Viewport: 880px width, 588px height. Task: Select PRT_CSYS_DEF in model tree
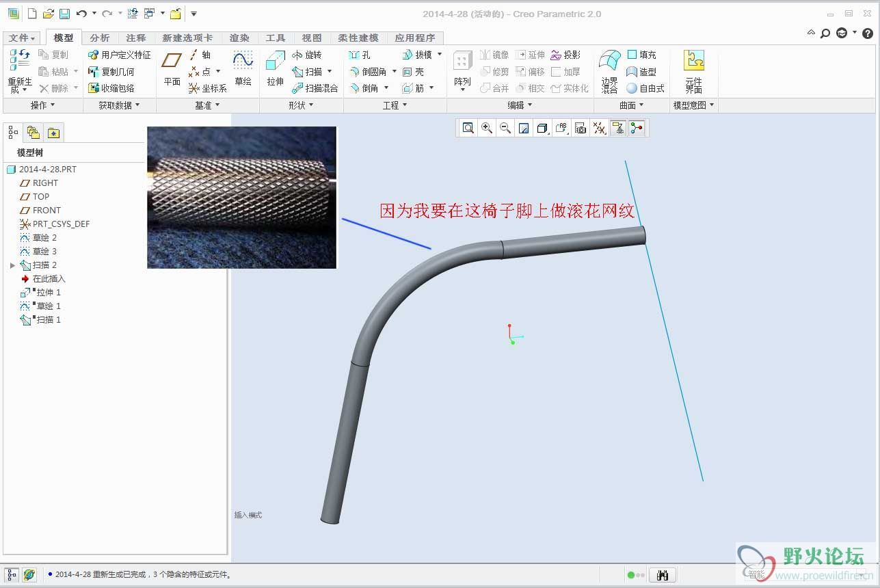click(x=55, y=224)
